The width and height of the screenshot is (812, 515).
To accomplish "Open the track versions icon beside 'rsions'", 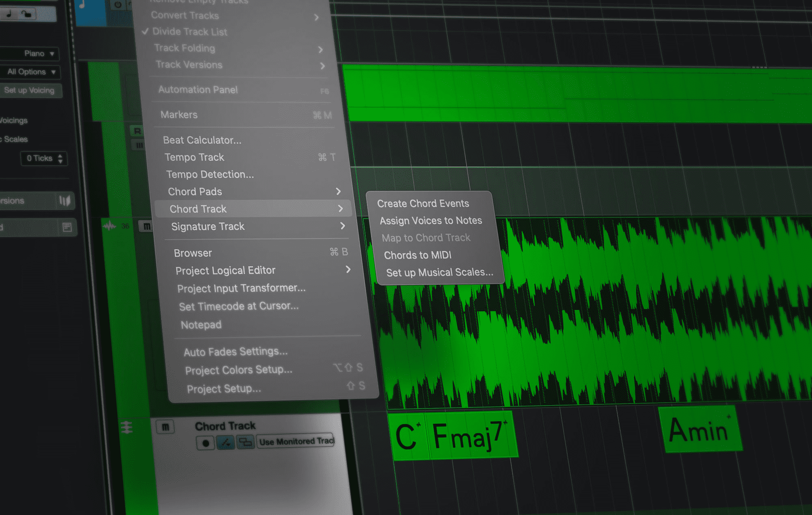I will tap(65, 200).
